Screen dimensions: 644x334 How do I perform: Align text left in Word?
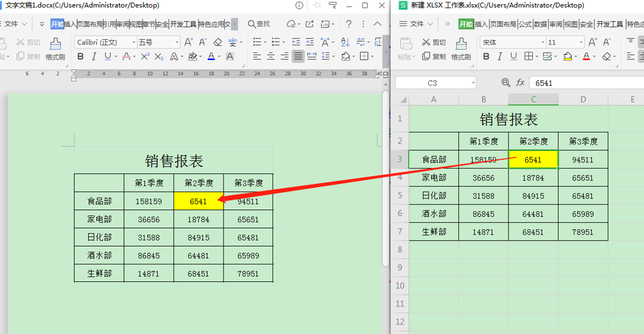pyautogui.click(x=257, y=56)
